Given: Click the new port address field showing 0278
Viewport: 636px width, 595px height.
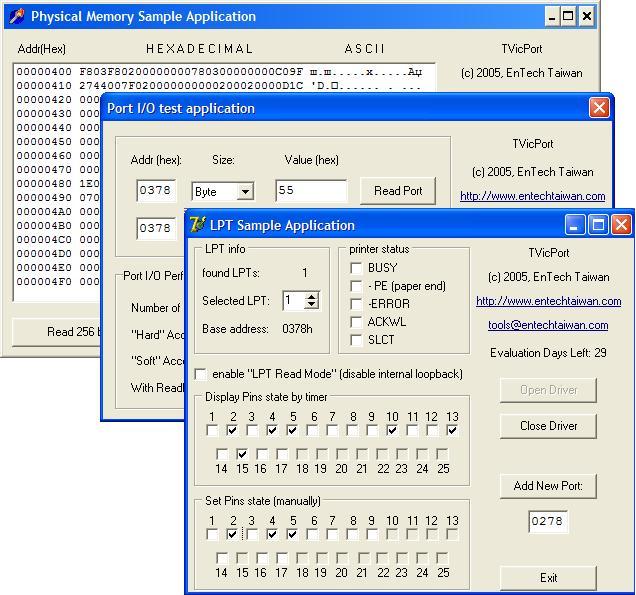Looking at the screenshot, I should point(548,521).
